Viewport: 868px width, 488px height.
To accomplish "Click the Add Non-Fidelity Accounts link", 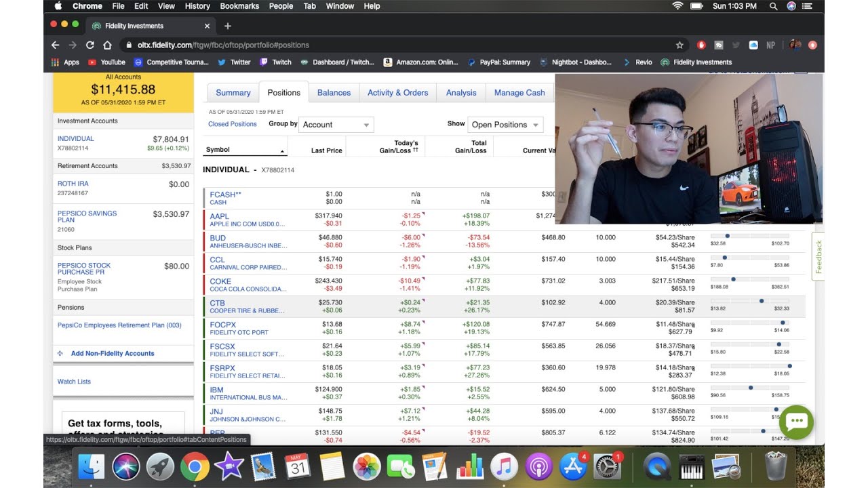I will pos(113,353).
